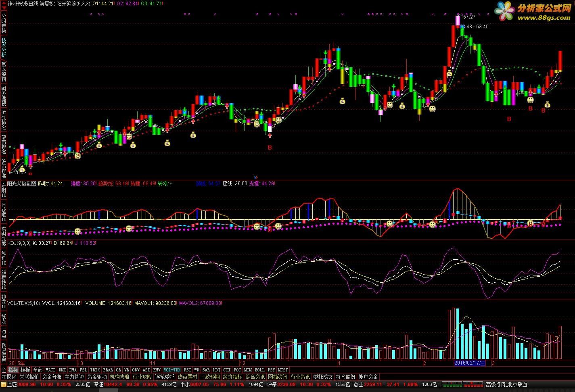575x392 pixels.
Task: Open the 行业资讯 tab
Action: pyautogui.click(x=301, y=377)
